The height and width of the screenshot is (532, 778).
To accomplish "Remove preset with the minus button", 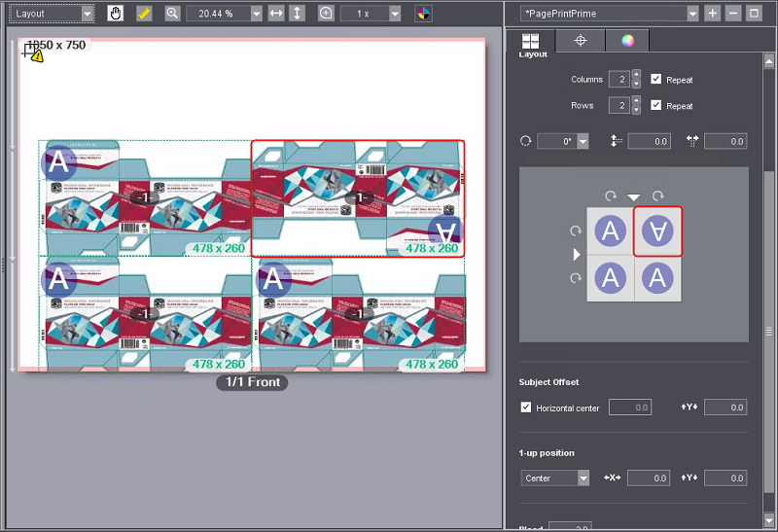I will 733,14.
